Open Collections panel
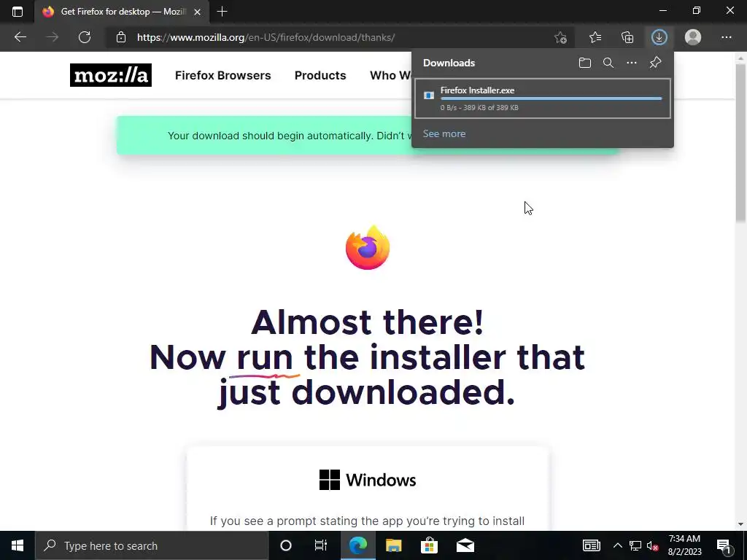This screenshot has width=747, height=560. pyautogui.click(x=627, y=37)
